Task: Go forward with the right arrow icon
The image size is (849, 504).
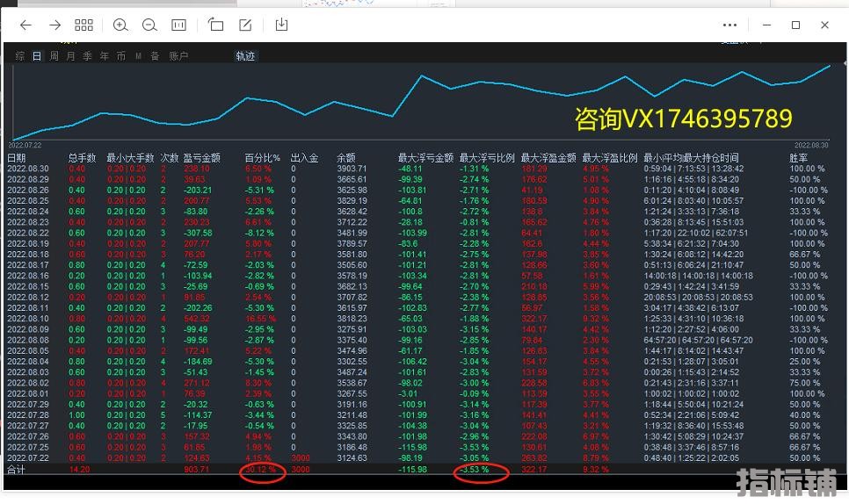Action: point(54,25)
